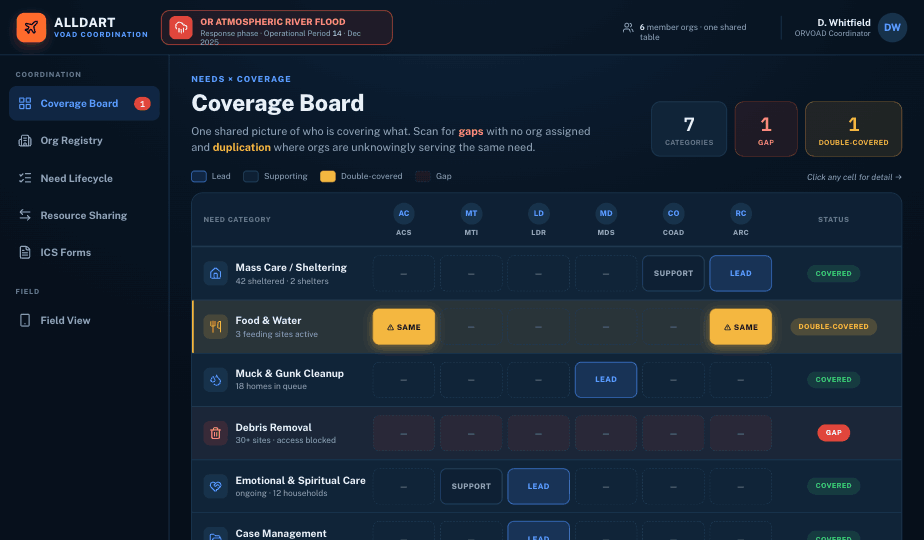
Task: Click the Org Registry building icon
Action: point(25,140)
